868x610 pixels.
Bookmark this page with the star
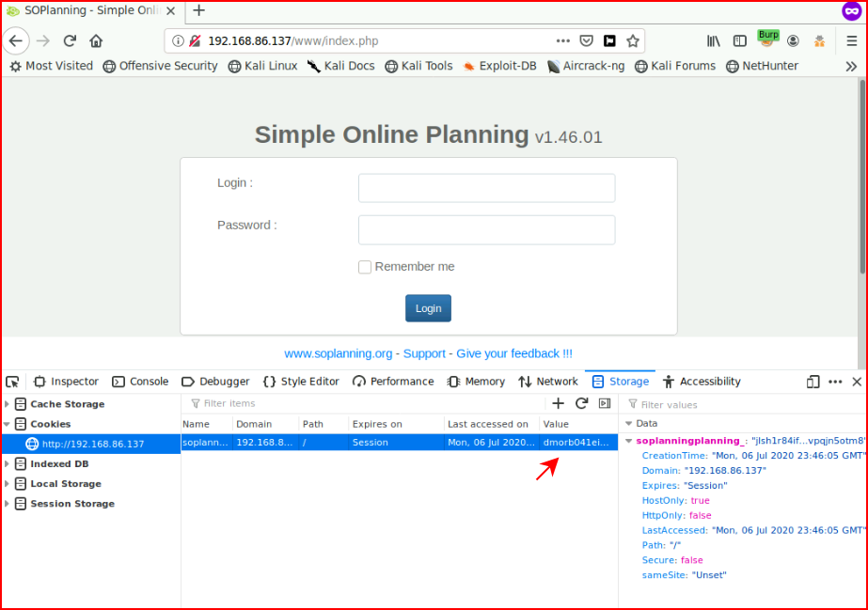coord(633,41)
